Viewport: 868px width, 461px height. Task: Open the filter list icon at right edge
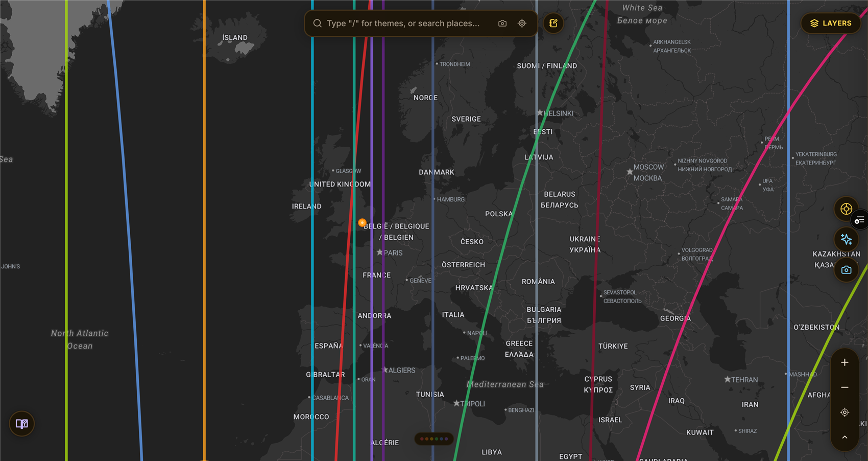(860, 220)
